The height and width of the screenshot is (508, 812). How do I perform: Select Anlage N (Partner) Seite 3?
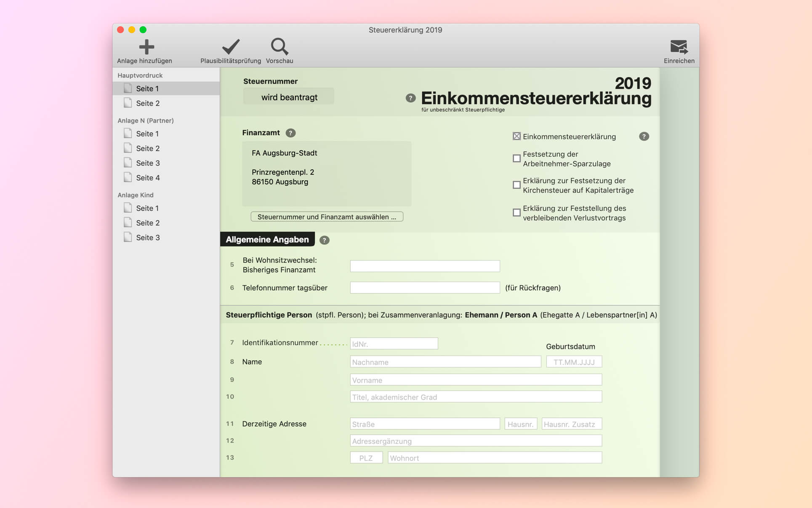click(147, 163)
